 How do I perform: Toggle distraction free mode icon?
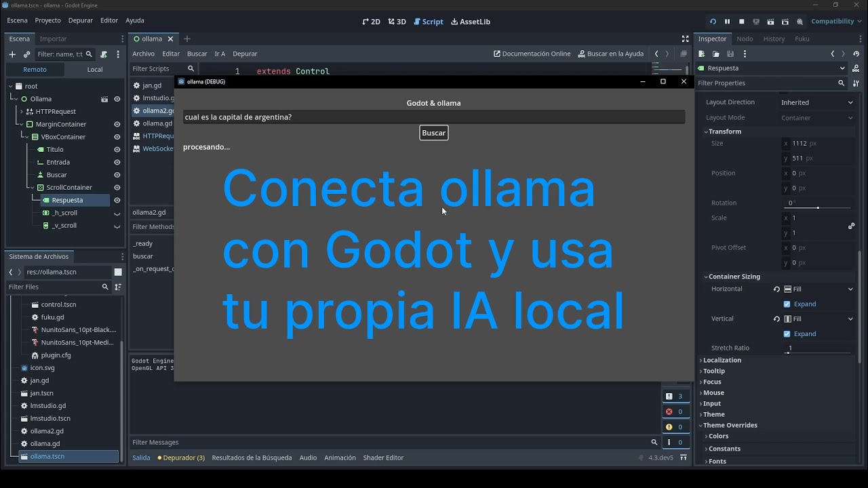pyautogui.click(x=685, y=39)
